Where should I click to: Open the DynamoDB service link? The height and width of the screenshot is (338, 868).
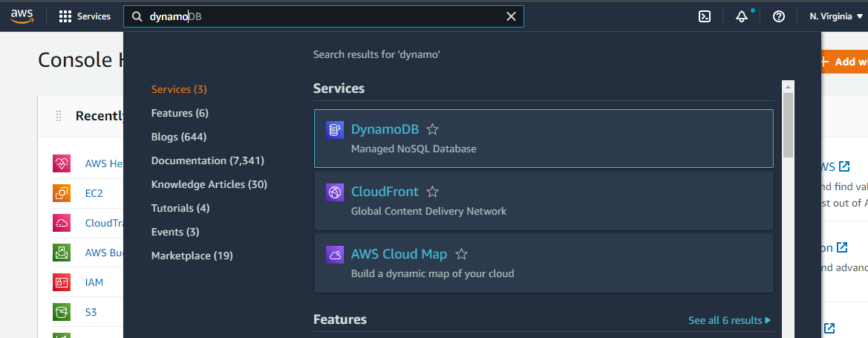point(385,130)
